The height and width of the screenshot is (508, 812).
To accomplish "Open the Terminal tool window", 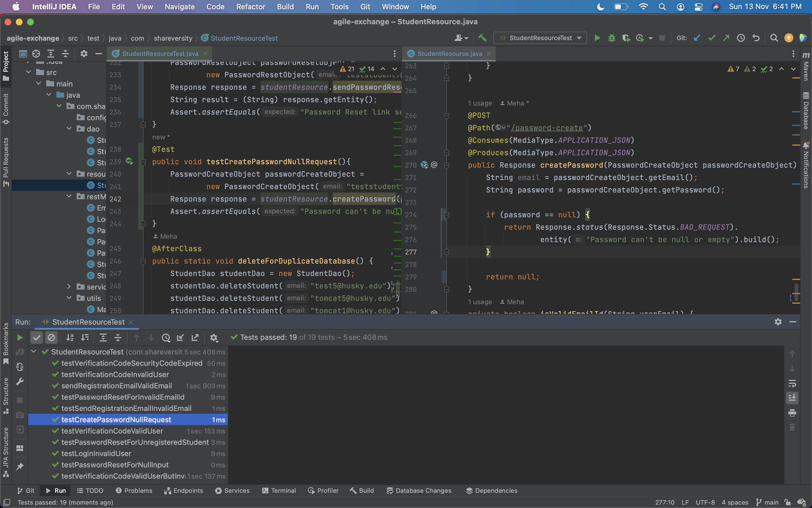I will click(x=279, y=491).
